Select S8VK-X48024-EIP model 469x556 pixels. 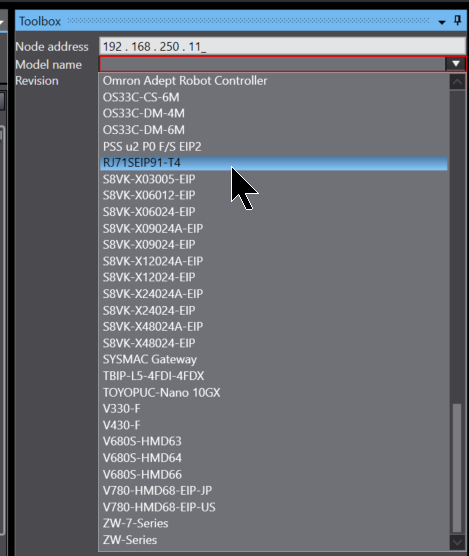[x=274, y=343]
